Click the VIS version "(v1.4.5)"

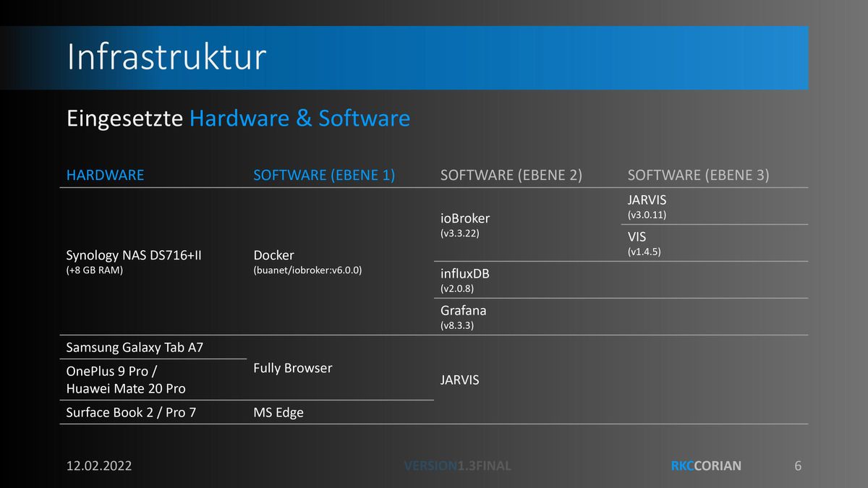[644, 252]
